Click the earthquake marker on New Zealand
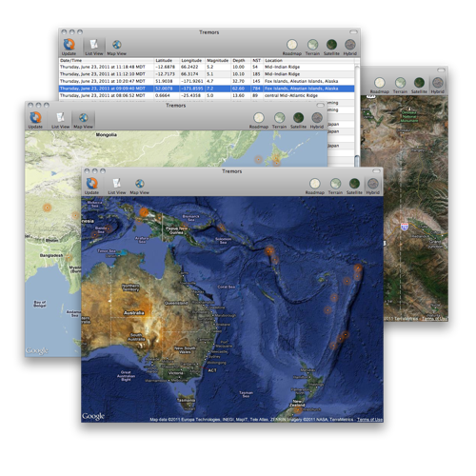This screenshot has height=476, width=476. pos(298,410)
